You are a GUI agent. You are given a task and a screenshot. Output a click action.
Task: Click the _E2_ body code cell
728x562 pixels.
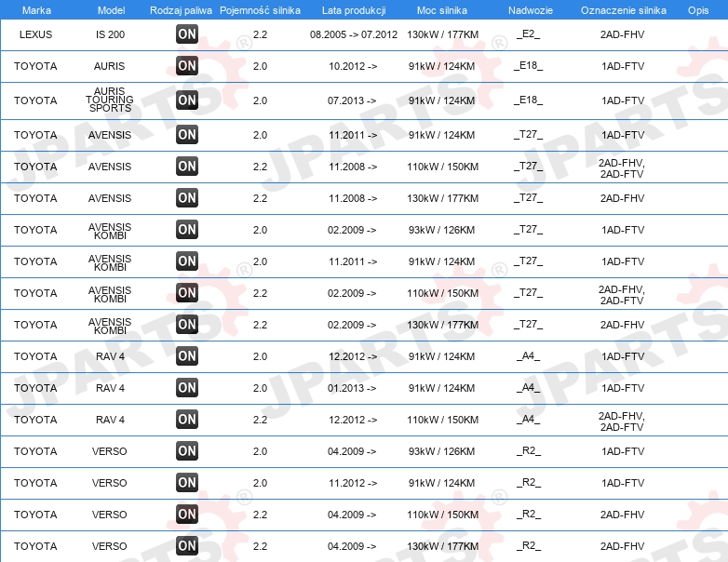point(529,33)
